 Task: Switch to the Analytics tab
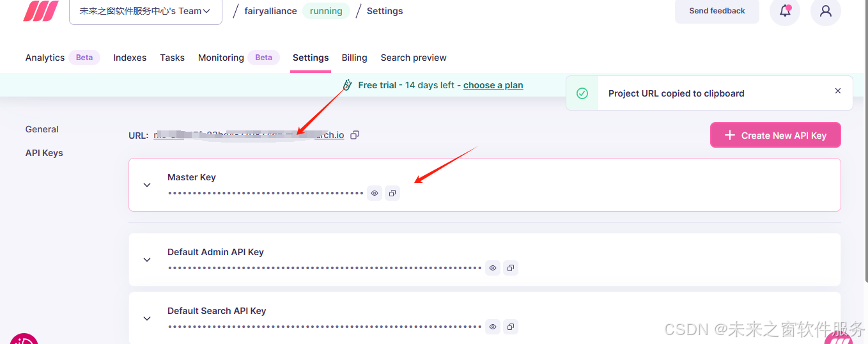(x=45, y=58)
